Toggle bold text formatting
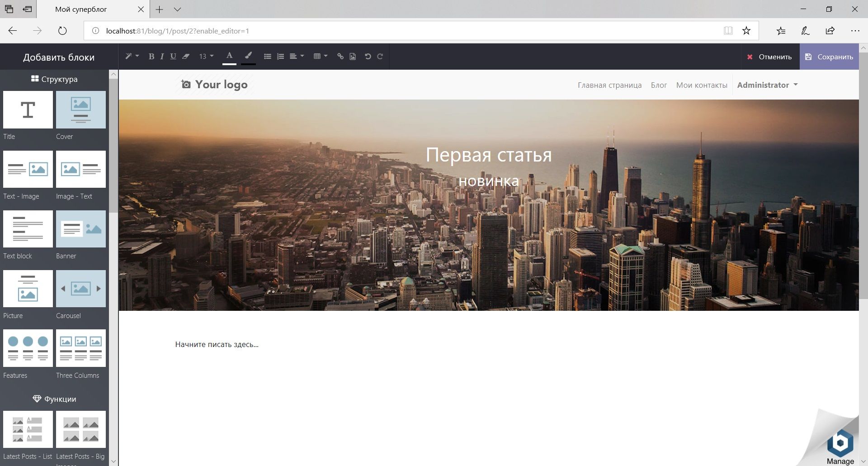The width and height of the screenshot is (868, 466). point(151,56)
